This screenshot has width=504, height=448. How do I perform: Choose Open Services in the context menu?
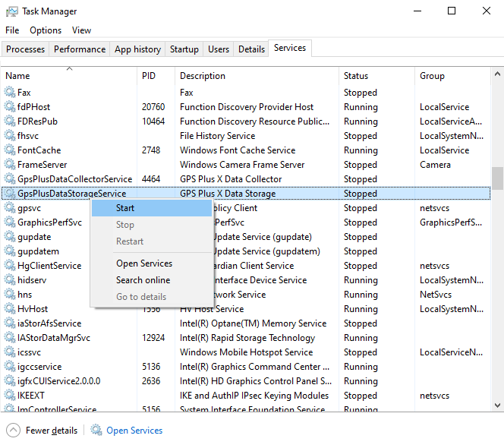pos(144,263)
